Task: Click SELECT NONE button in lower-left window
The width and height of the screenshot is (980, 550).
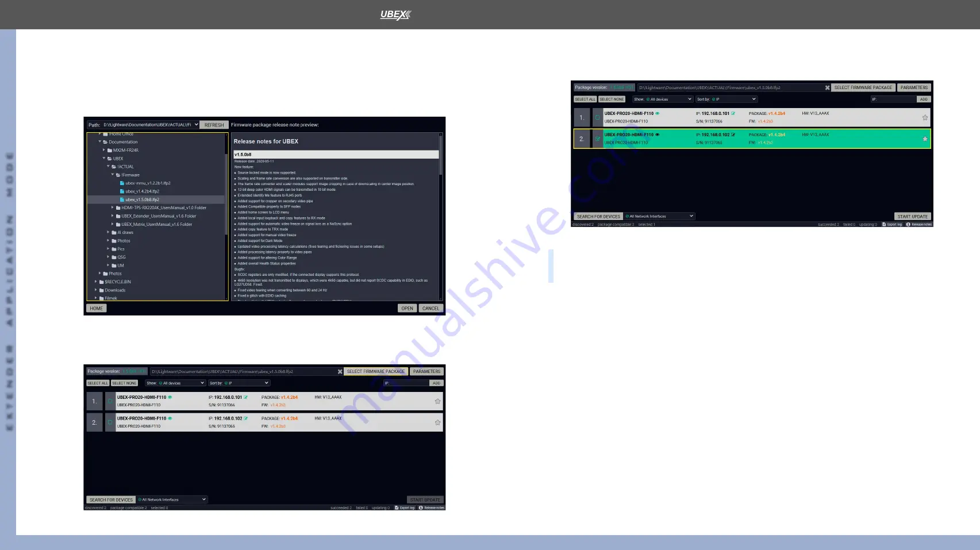Action: click(x=124, y=383)
